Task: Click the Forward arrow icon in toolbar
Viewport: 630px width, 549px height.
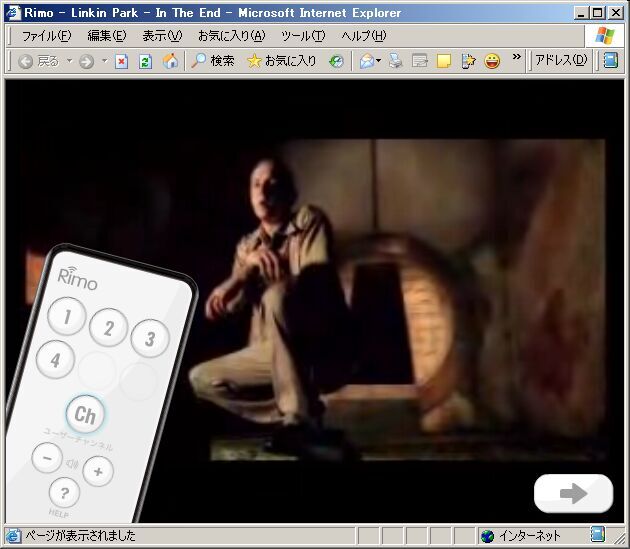Action: click(x=86, y=61)
